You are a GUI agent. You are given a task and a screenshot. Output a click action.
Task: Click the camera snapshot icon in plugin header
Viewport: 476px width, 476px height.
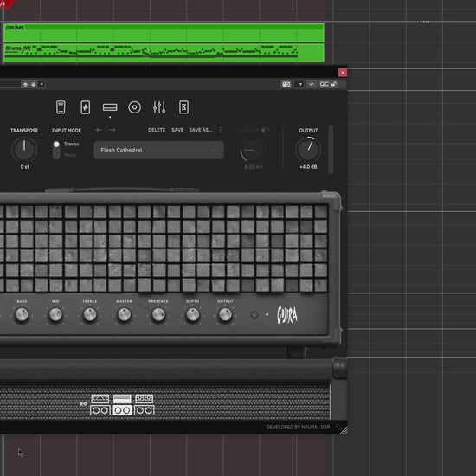[286, 84]
